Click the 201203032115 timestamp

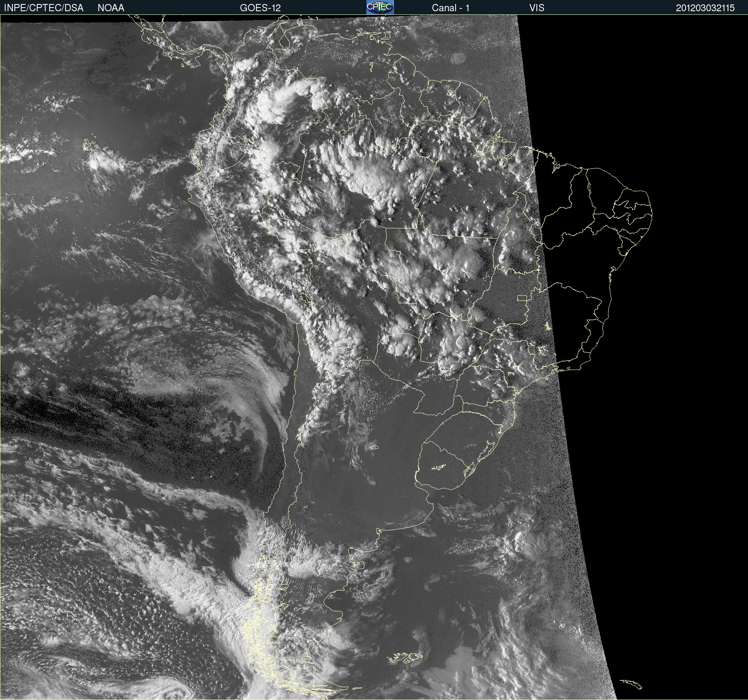point(705,8)
